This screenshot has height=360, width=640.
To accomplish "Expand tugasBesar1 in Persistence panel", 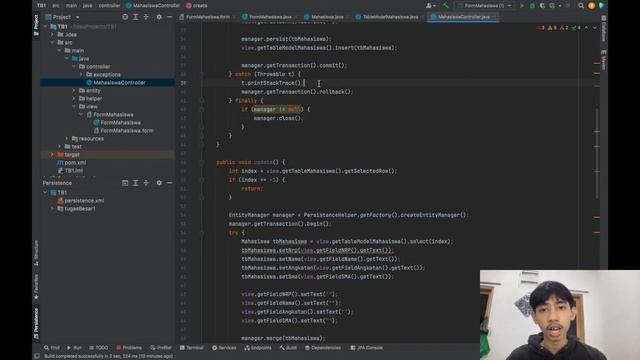I will (x=52, y=209).
